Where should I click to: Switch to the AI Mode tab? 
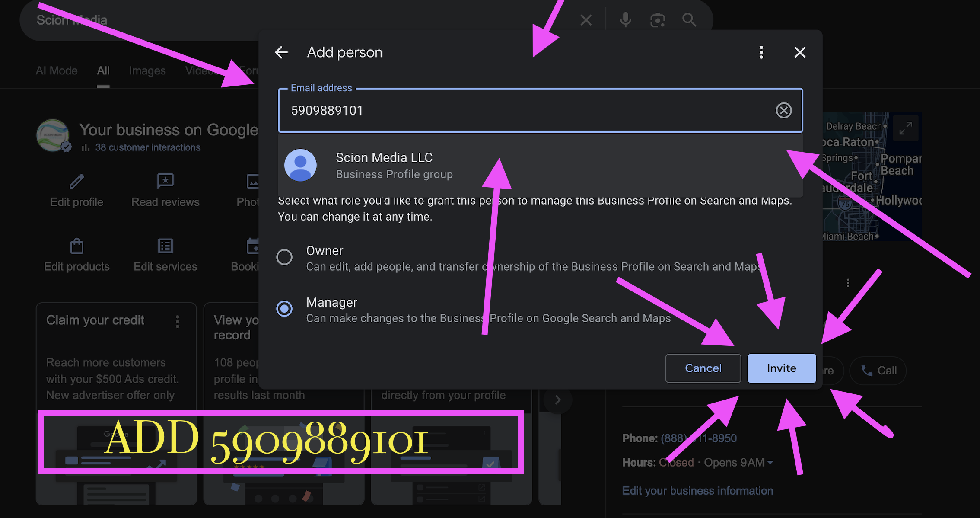click(x=57, y=70)
